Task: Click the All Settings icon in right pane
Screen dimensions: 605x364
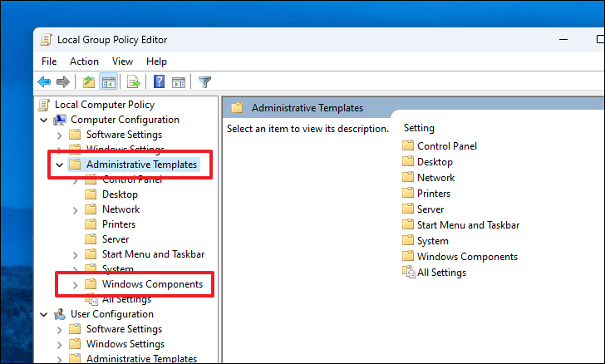Action: (x=409, y=272)
